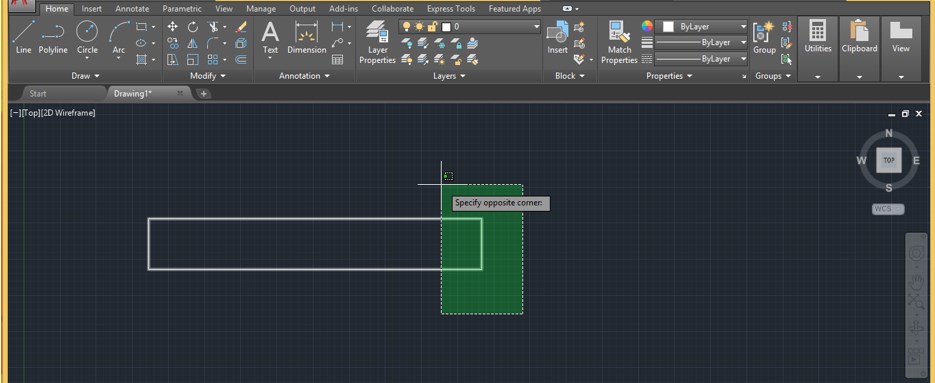Select the Line drawing tool

[x=23, y=37]
